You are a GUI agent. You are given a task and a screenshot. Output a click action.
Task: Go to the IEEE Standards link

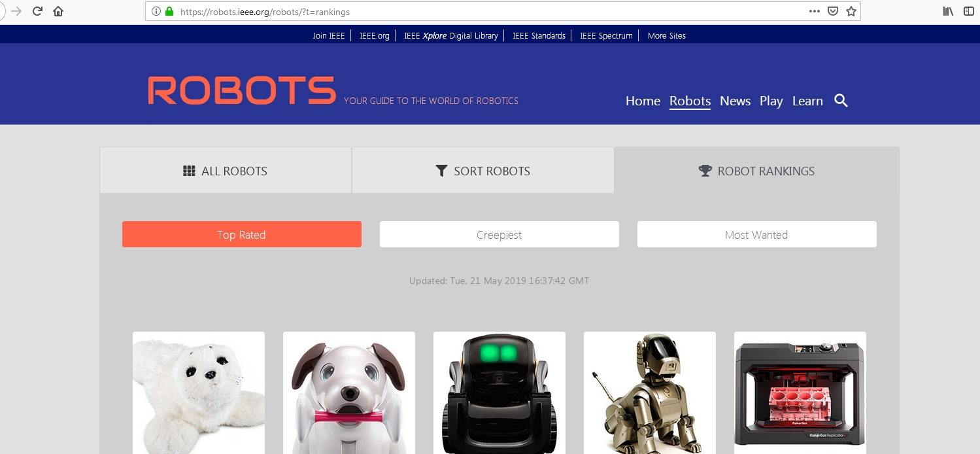point(539,36)
